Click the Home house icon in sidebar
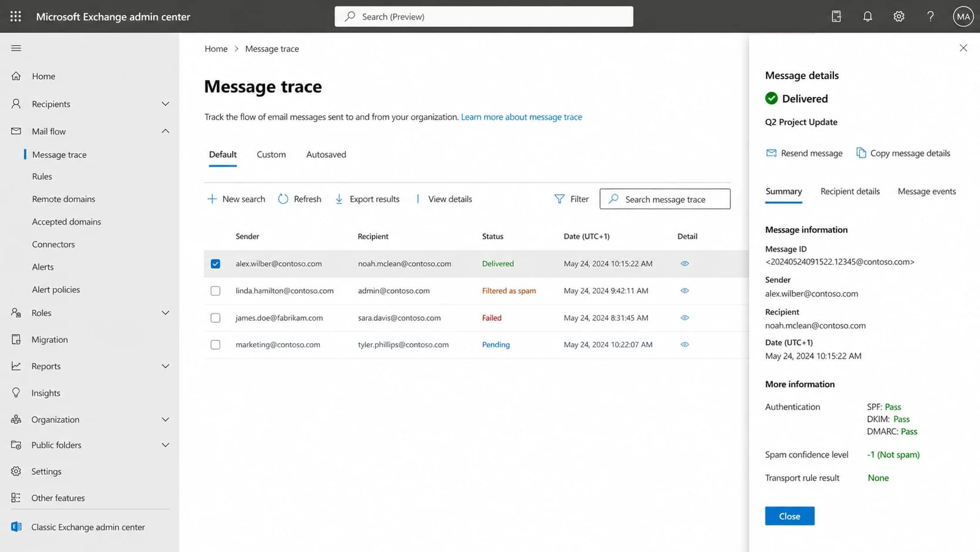The image size is (980, 552). [x=16, y=76]
